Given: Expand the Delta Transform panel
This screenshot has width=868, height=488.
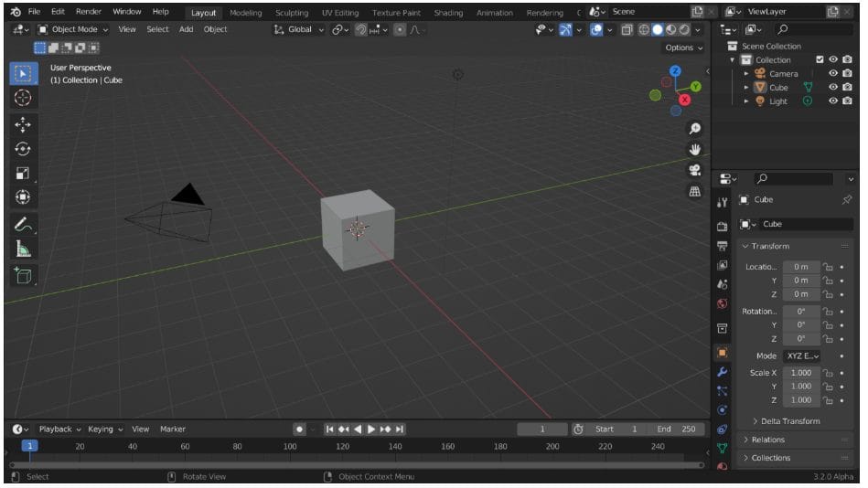Looking at the screenshot, I should tap(786, 421).
